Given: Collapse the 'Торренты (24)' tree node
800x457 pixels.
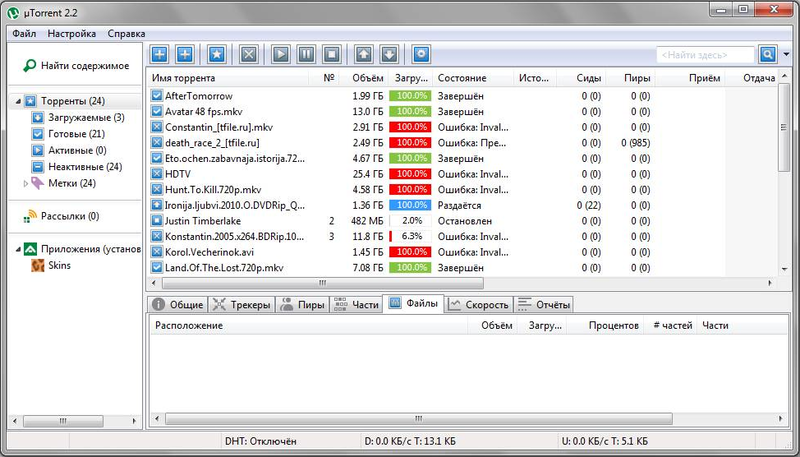Looking at the screenshot, I should (x=18, y=101).
